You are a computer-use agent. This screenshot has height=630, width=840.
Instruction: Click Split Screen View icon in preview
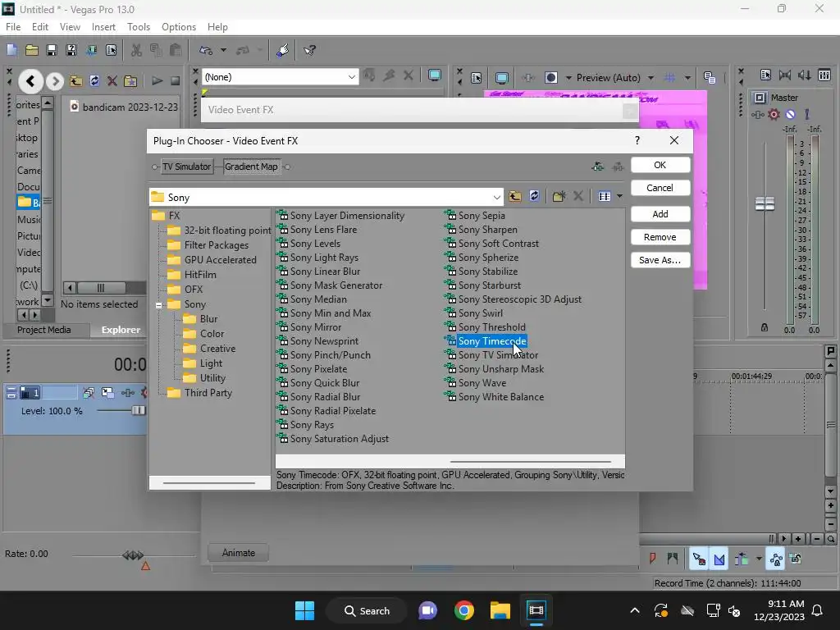551,78
